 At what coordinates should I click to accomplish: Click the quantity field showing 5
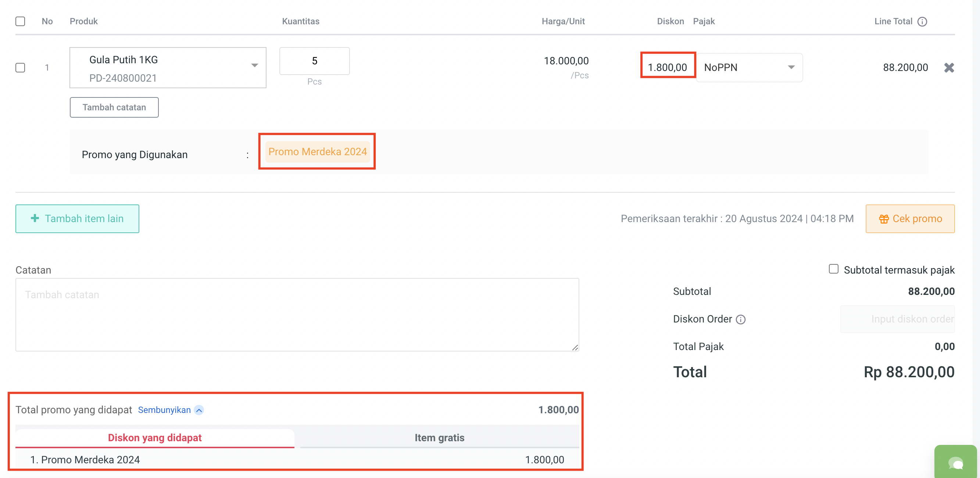click(314, 61)
